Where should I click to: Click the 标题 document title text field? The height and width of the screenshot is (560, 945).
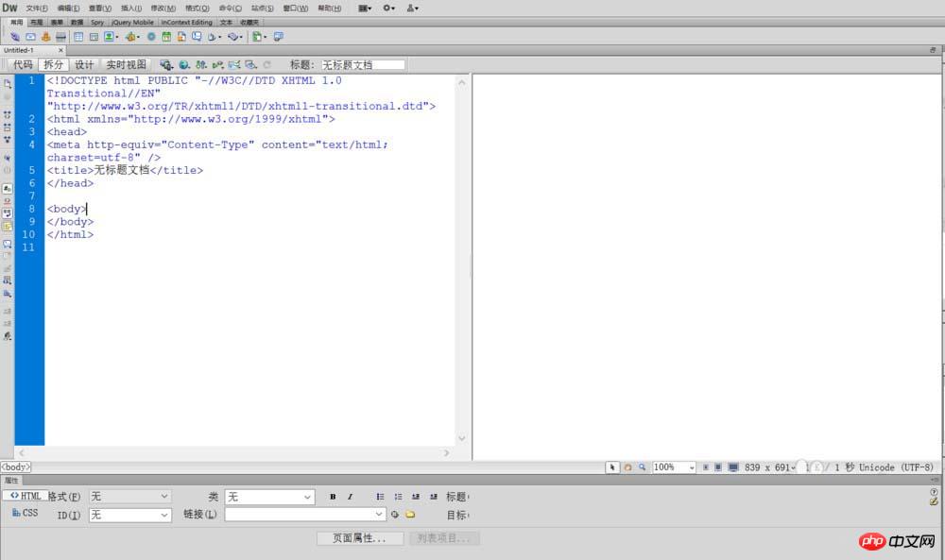click(x=363, y=65)
